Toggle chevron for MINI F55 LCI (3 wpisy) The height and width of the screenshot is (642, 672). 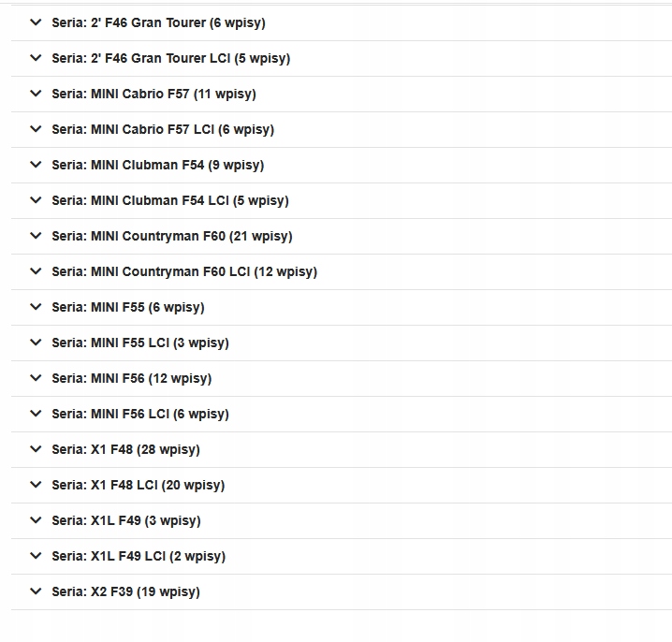coord(36,343)
